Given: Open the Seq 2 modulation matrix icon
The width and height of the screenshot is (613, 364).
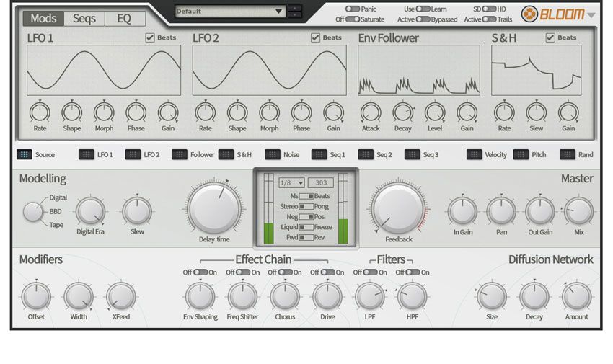Looking at the screenshot, I should (x=365, y=154).
